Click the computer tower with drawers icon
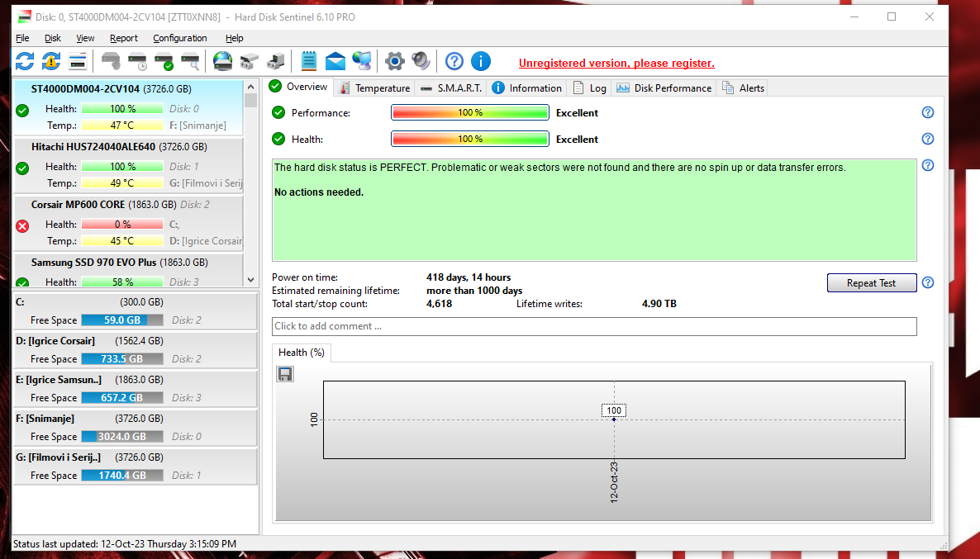980x559 pixels. coord(276,61)
